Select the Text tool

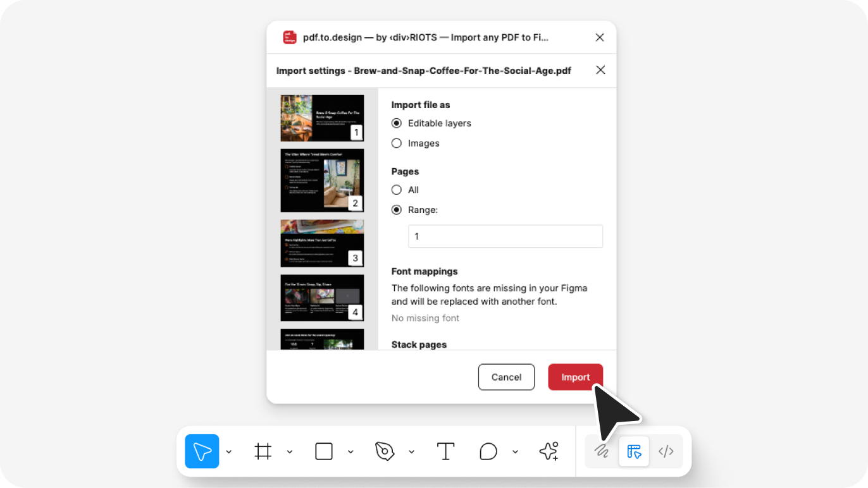pyautogui.click(x=446, y=451)
